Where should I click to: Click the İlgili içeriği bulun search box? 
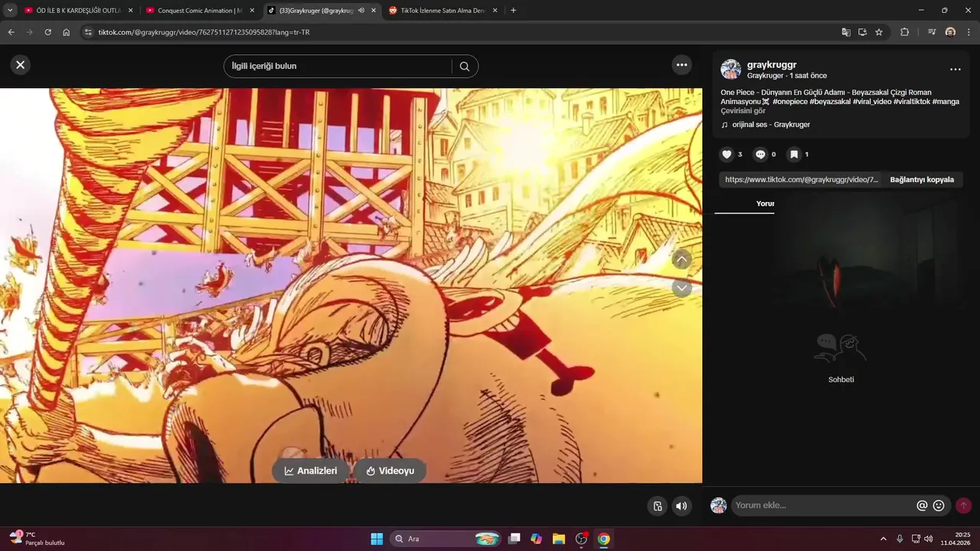[x=341, y=67]
